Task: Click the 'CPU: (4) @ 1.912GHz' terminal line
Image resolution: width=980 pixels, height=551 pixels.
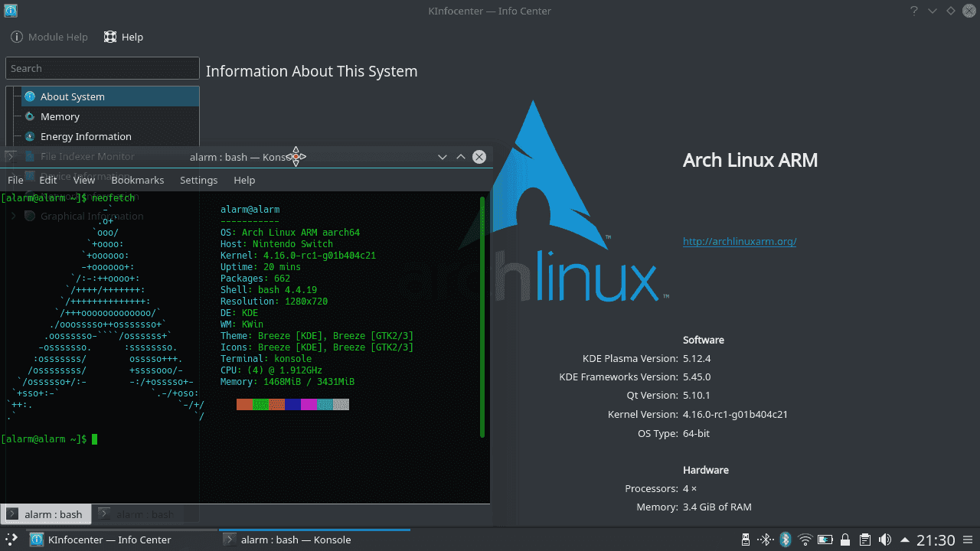Action: coord(271,370)
